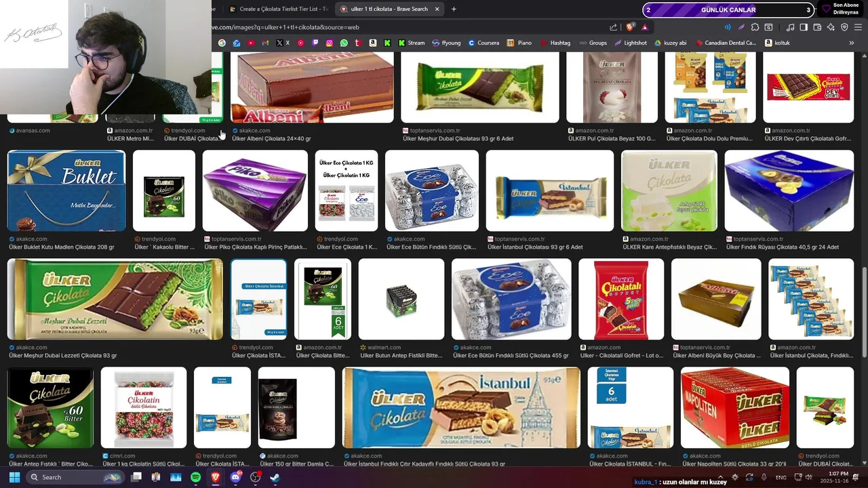Click the share page icon in address bar

(614, 27)
